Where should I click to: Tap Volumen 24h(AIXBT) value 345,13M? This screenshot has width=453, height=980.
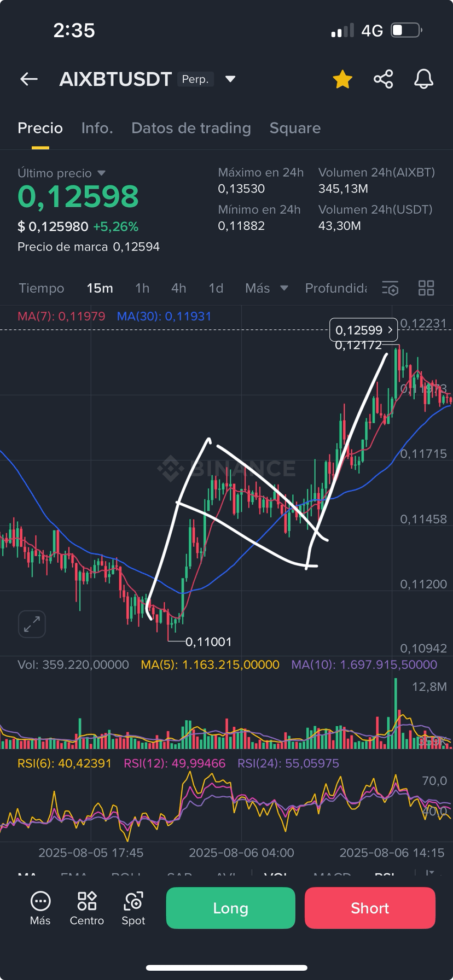pos(343,189)
